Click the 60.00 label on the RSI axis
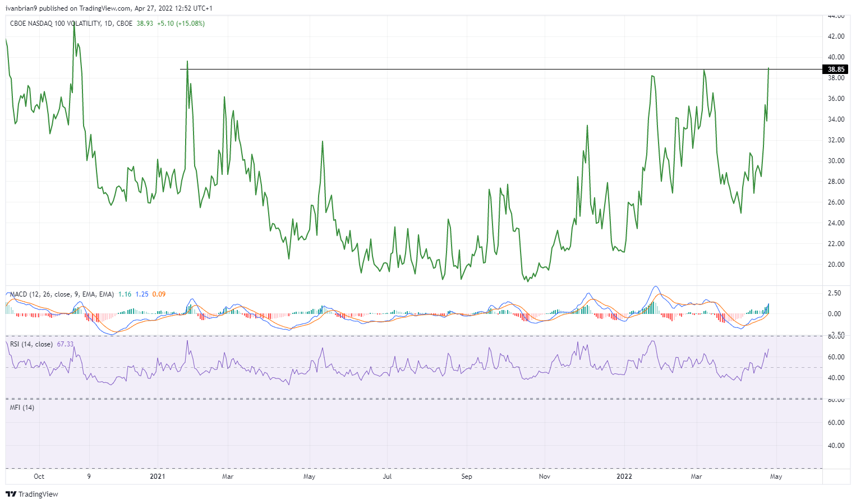Viewport: 856px width, 504px height. (836, 357)
